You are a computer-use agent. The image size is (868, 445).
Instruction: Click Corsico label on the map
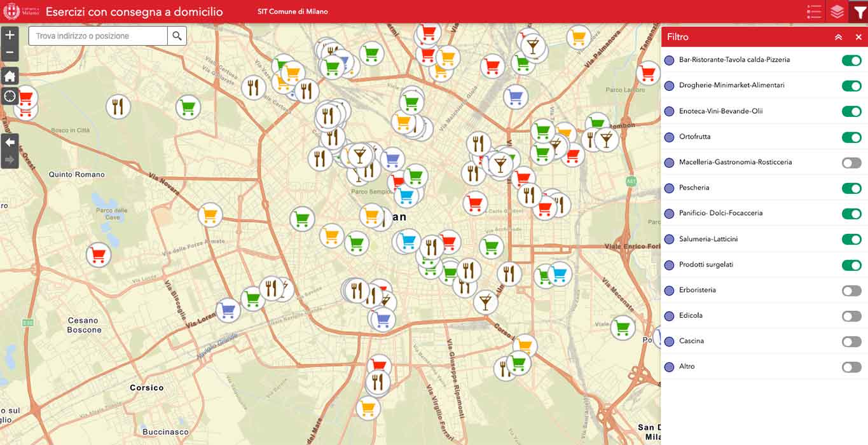[x=147, y=387]
